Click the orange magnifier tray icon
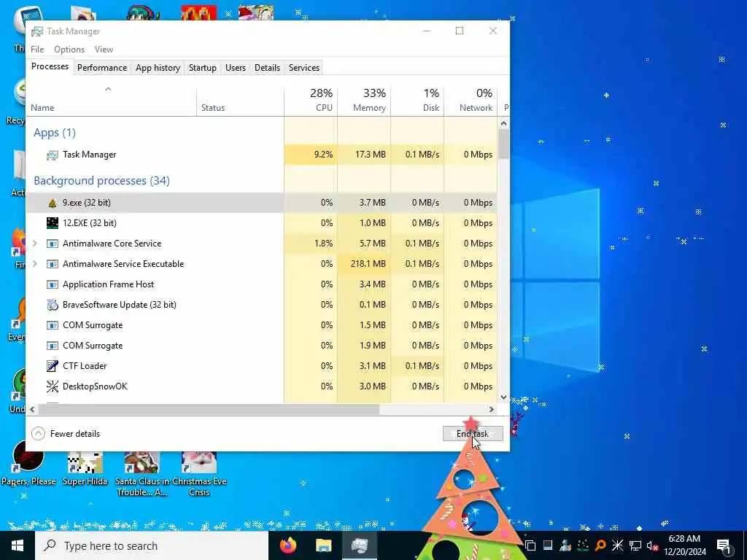The image size is (747, 560). click(x=600, y=545)
